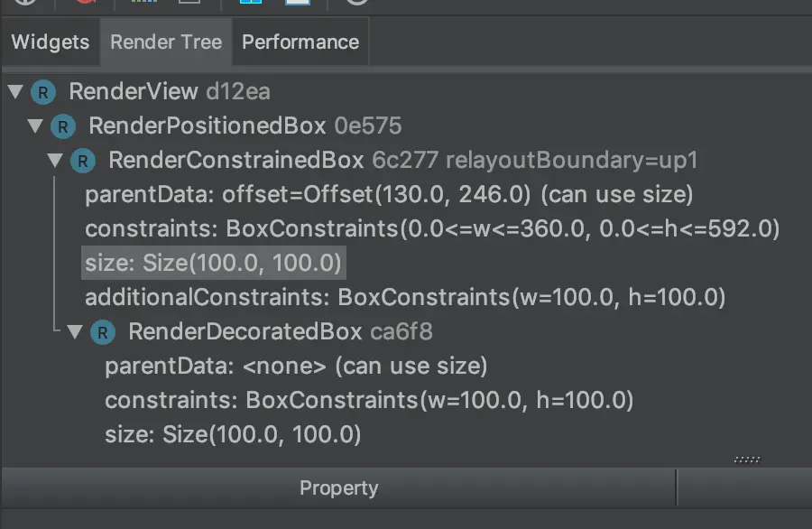Click the dotted drag handle above the Property bar

coord(747,459)
